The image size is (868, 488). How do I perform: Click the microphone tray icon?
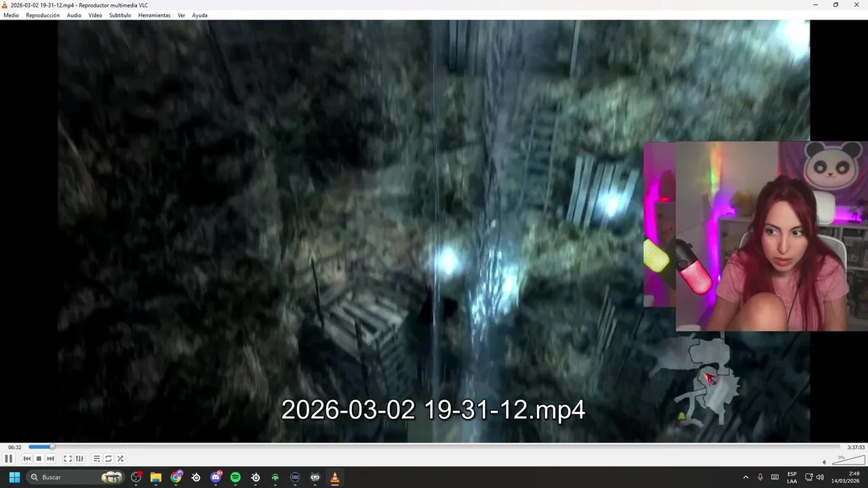760,477
